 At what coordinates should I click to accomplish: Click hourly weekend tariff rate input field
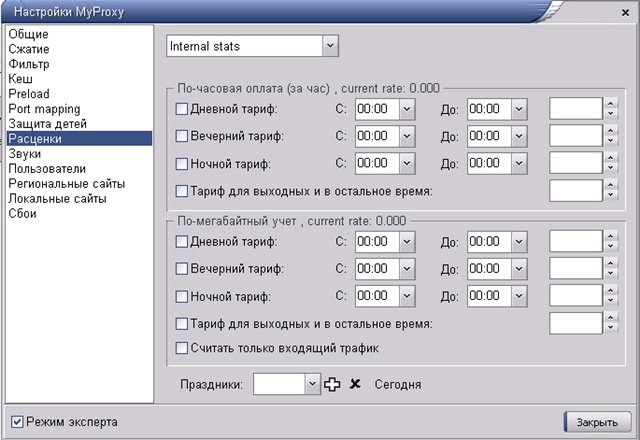(x=576, y=190)
